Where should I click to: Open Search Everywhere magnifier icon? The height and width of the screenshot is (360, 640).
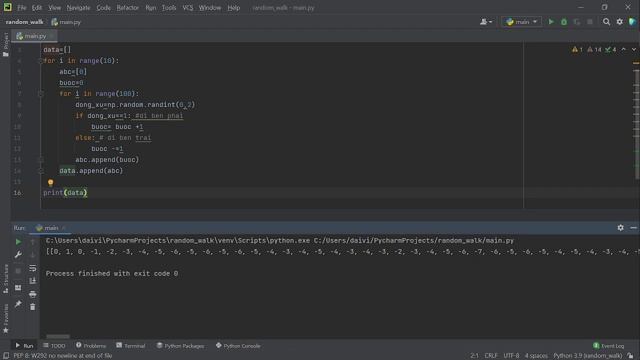(x=607, y=22)
